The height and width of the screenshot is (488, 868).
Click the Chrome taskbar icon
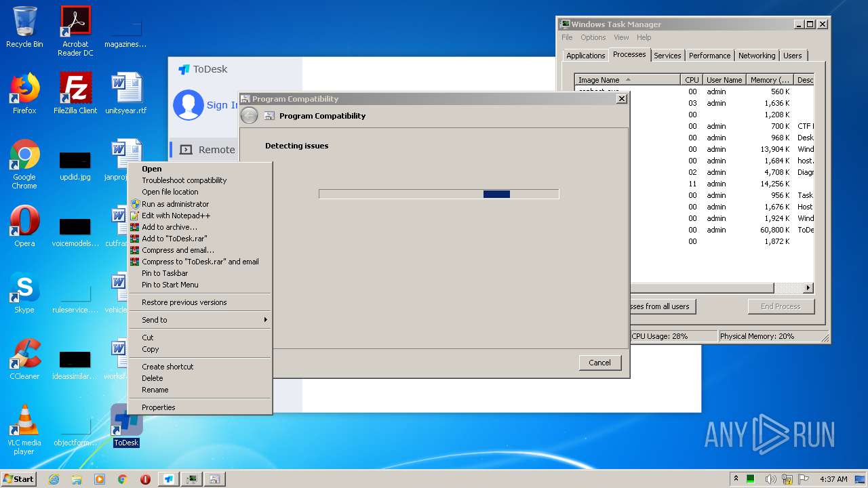click(x=123, y=479)
